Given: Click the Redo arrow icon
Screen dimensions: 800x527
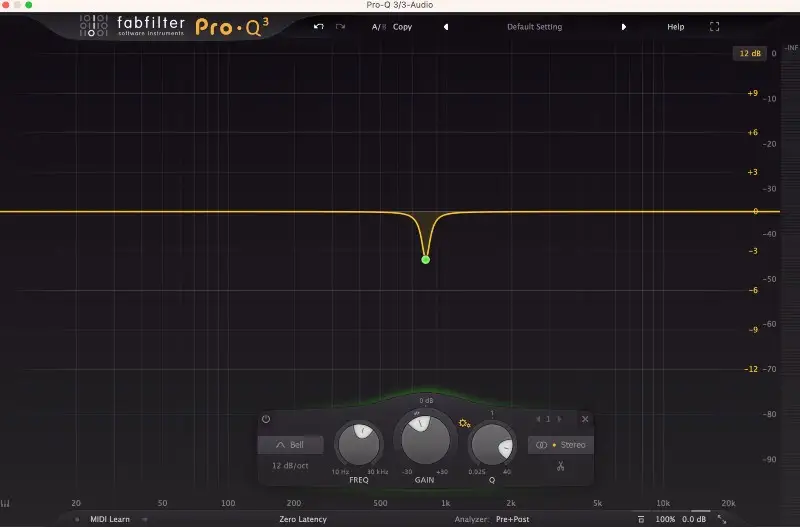Looking at the screenshot, I should click(341, 27).
